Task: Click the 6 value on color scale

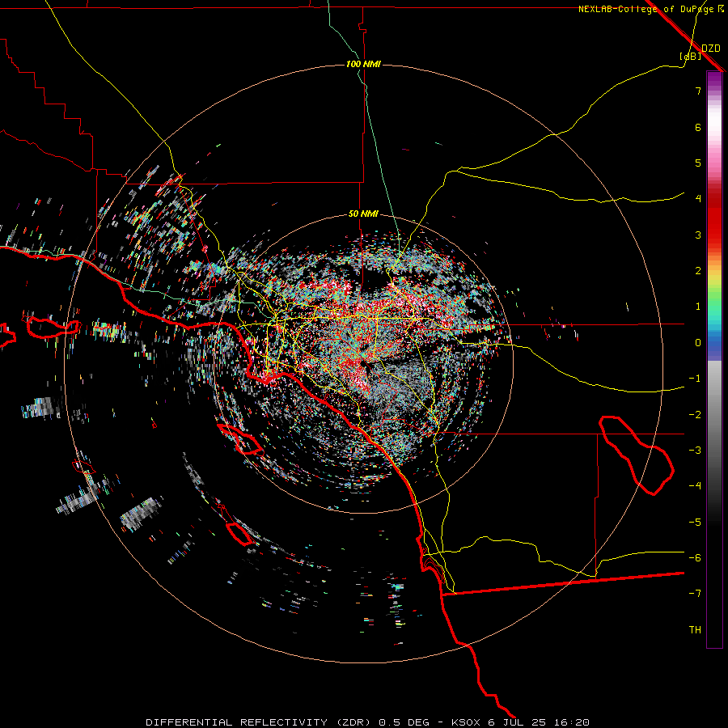Action: (698, 127)
